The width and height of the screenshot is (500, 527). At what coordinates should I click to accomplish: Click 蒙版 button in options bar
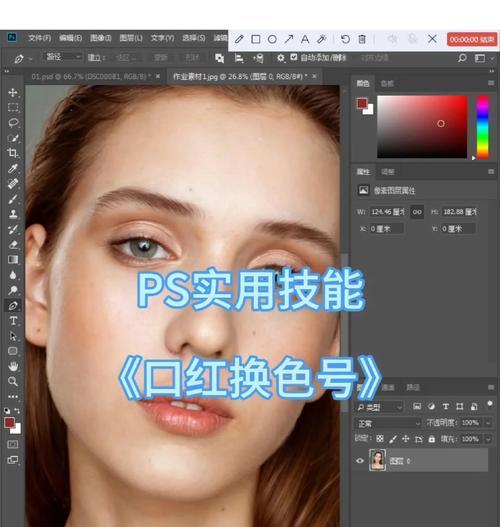coord(160,58)
